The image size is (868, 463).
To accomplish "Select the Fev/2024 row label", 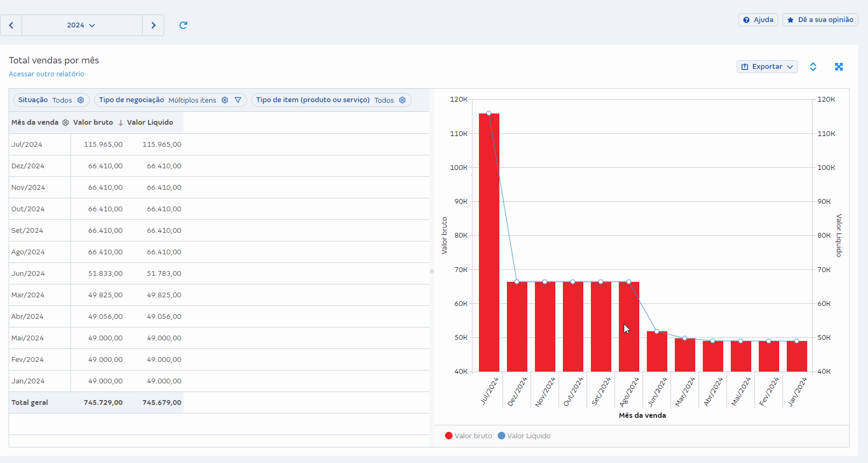I will pos(27,360).
